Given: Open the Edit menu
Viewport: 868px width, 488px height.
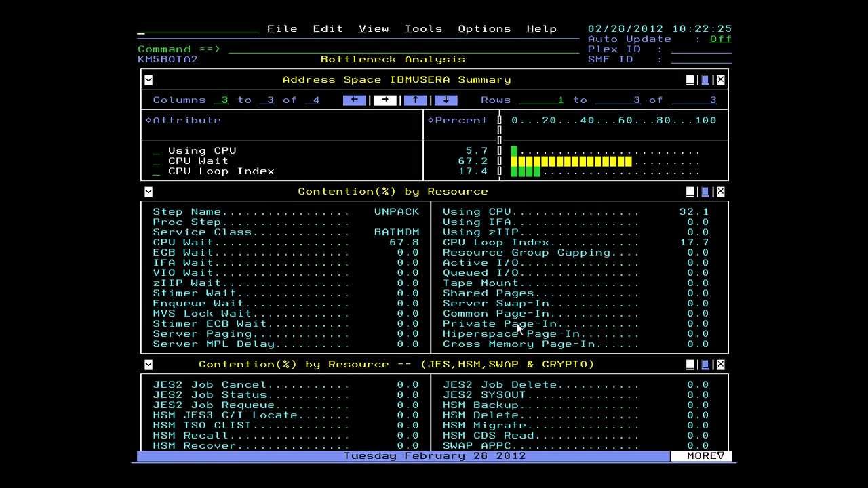Looking at the screenshot, I should click(x=328, y=28).
